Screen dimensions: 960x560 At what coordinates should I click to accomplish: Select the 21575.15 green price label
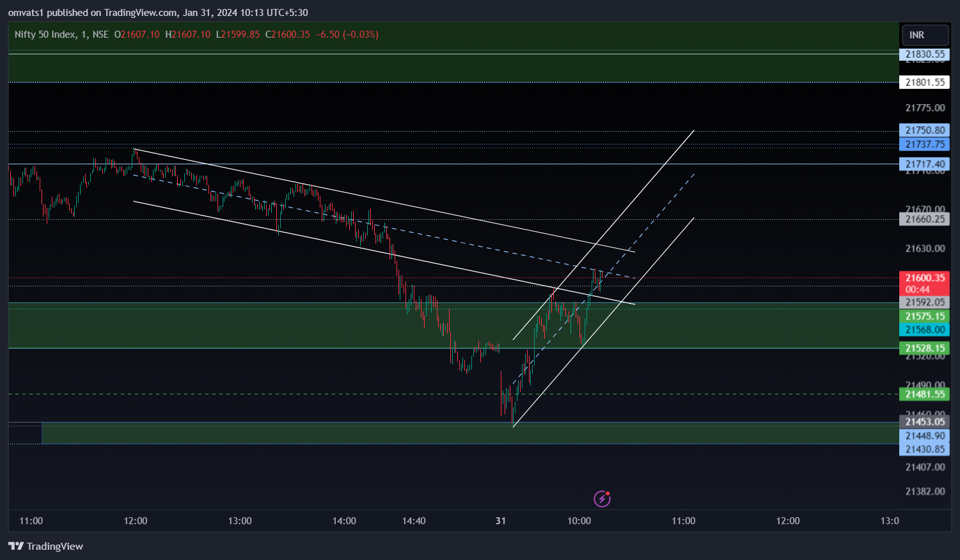pos(924,316)
